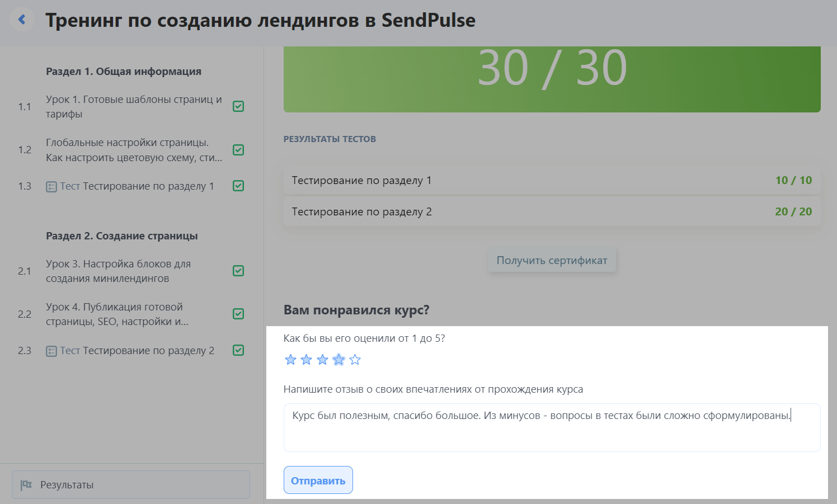Click completion checkmark for lesson 2.2

pyautogui.click(x=238, y=314)
